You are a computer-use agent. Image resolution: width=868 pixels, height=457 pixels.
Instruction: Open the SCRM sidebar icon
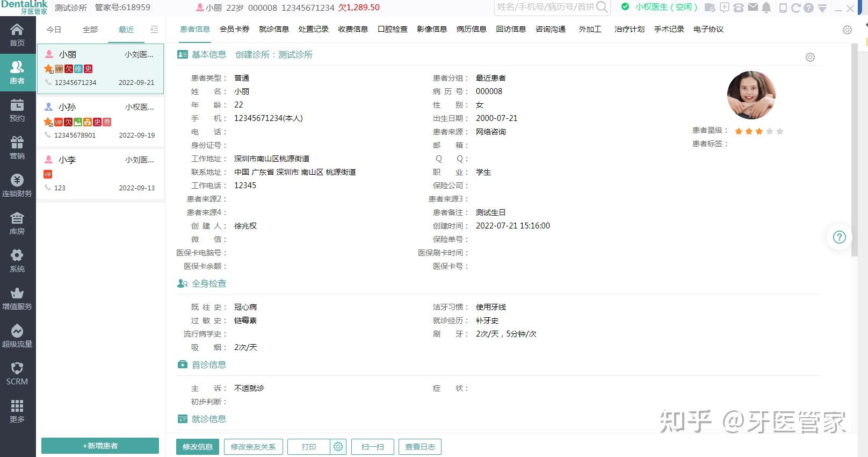click(x=17, y=374)
